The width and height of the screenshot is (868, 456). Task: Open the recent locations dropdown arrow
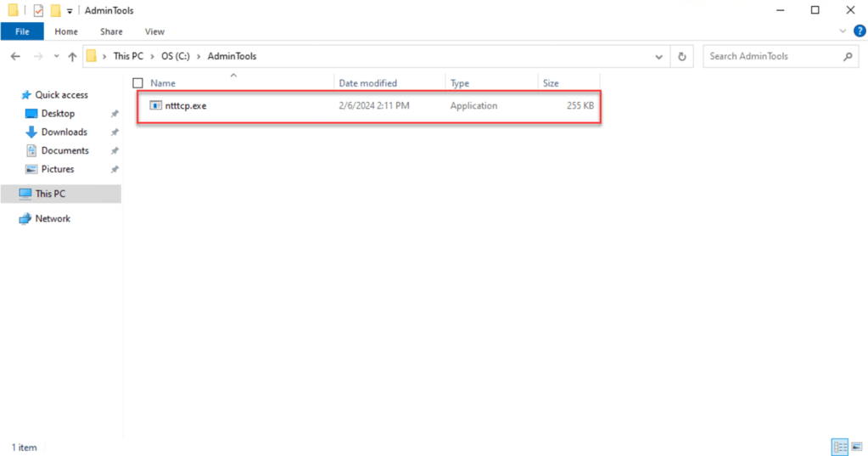(x=56, y=56)
